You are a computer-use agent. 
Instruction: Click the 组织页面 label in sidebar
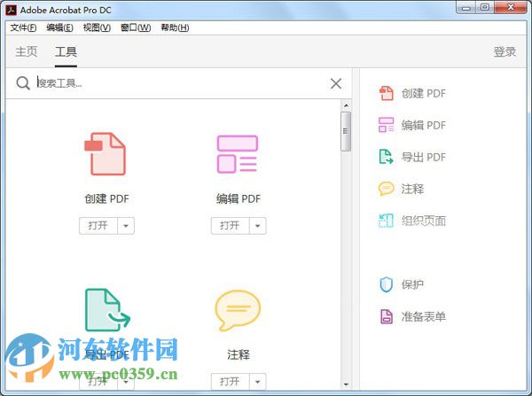click(x=424, y=221)
